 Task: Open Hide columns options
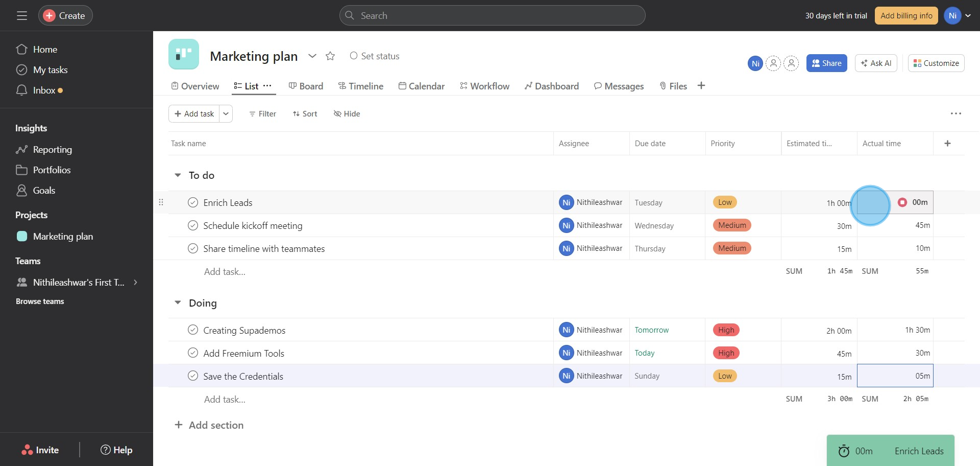(x=347, y=114)
